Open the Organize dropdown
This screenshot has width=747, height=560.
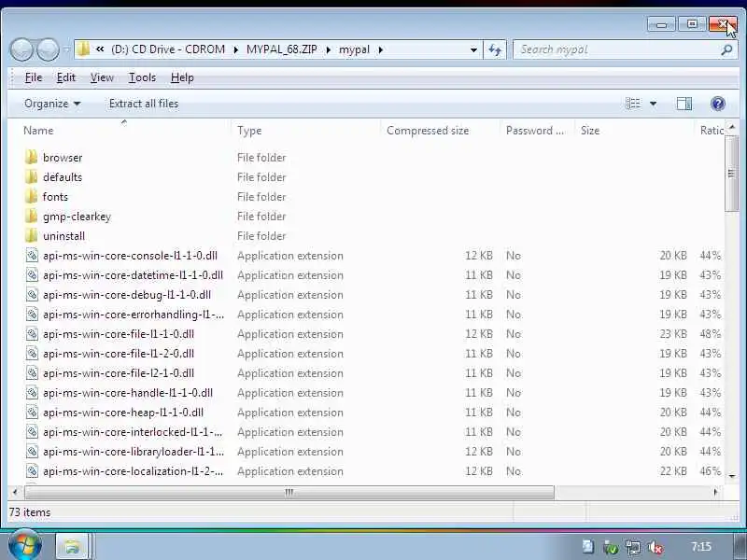(x=52, y=104)
